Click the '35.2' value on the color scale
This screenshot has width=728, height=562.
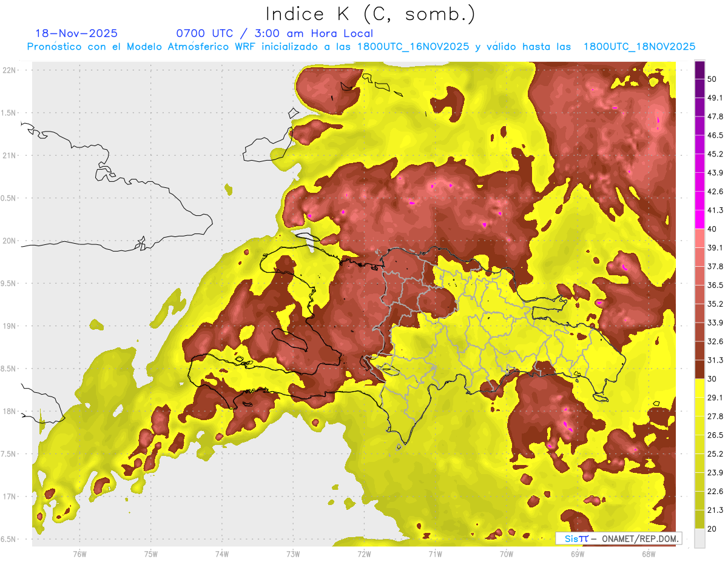(x=715, y=304)
